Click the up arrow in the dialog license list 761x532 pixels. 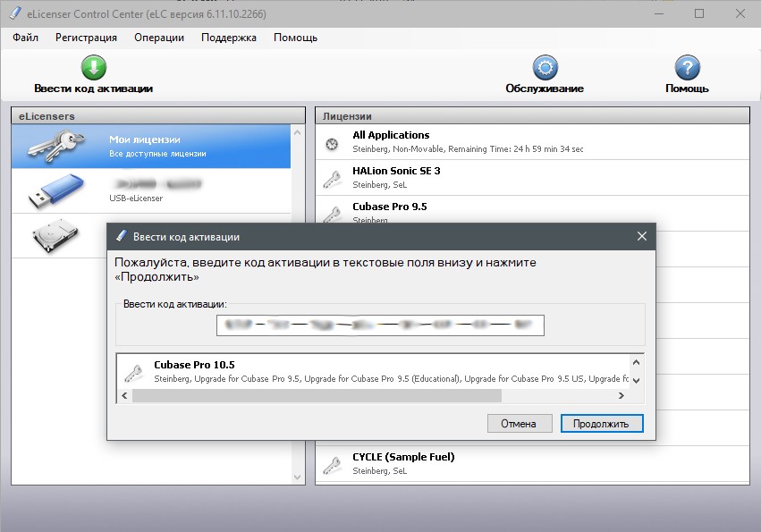(x=637, y=362)
